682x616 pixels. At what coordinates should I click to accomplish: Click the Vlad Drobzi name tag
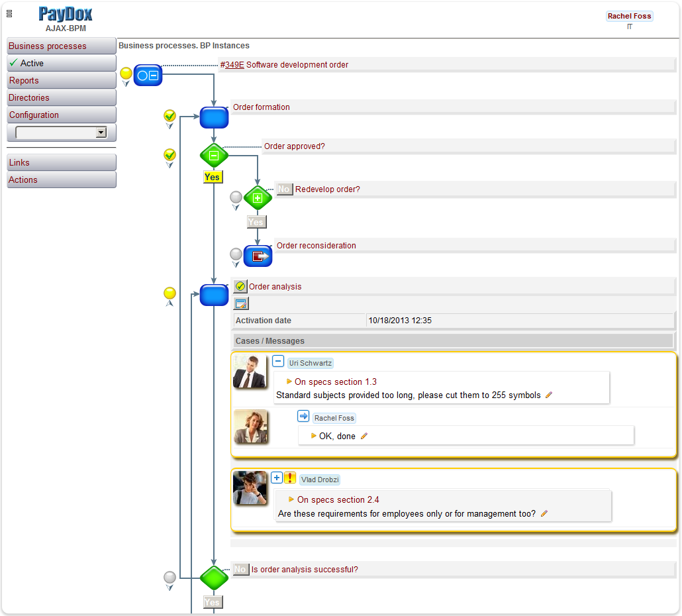(320, 480)
